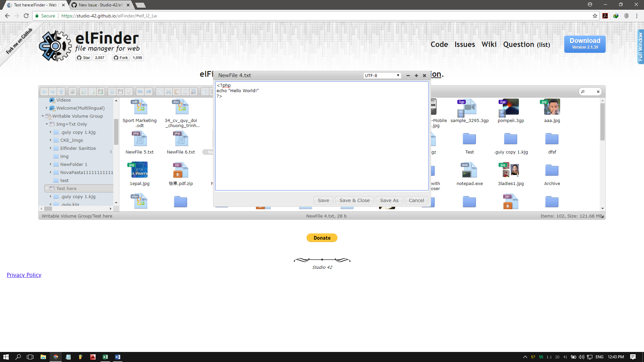Click the Save & Close button

tap(355, 200)
